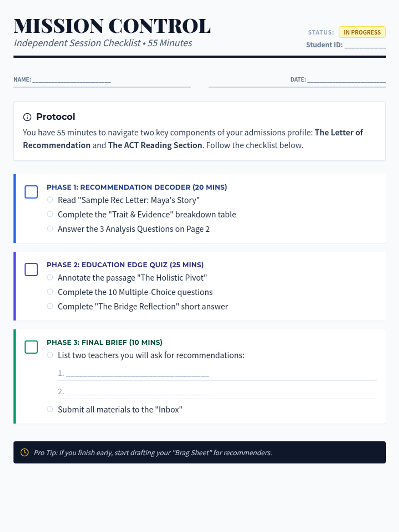Select 'The Bridge Reflection' short answer bullet

[x=50, y=306]
